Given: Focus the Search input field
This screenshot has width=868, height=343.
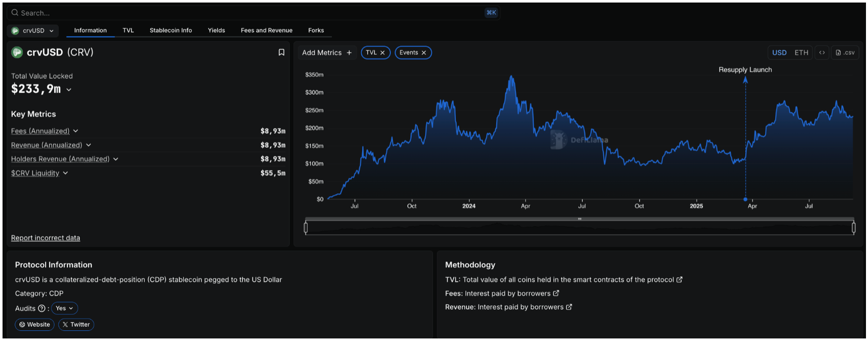Looking at the screenshot, I should [x=243, y=13].
